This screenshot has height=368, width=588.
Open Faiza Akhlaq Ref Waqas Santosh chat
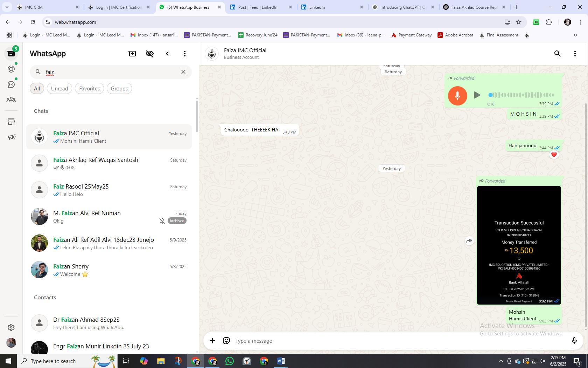(x=109, y=163)
